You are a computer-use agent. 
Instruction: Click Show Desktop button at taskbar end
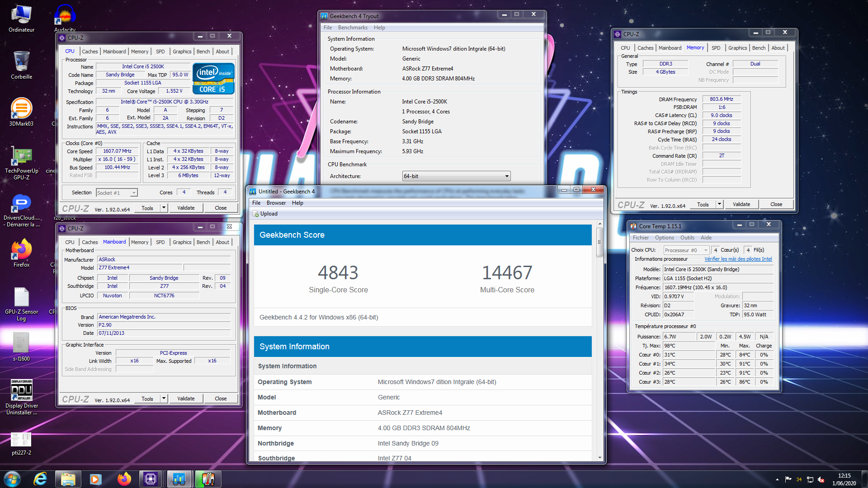864,479
